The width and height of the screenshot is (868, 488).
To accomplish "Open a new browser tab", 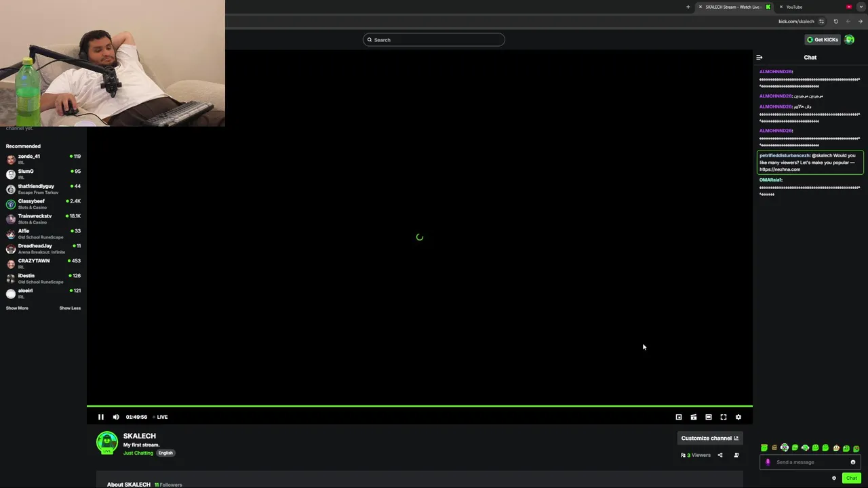I will (688, 7).
